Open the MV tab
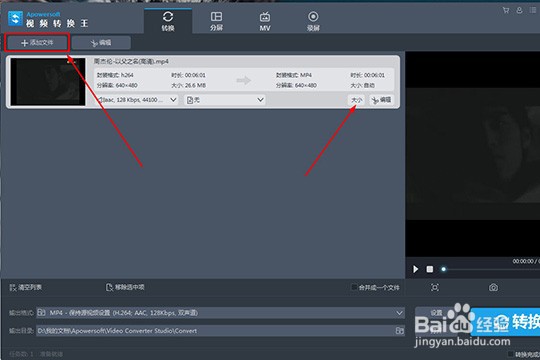 [265, 21]
